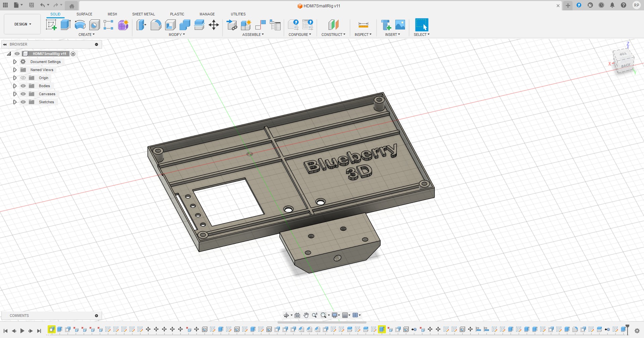The width and height of the screenshot is (644, 338).
Task: Select the Press Pull tool
Action: coord(141,25)
